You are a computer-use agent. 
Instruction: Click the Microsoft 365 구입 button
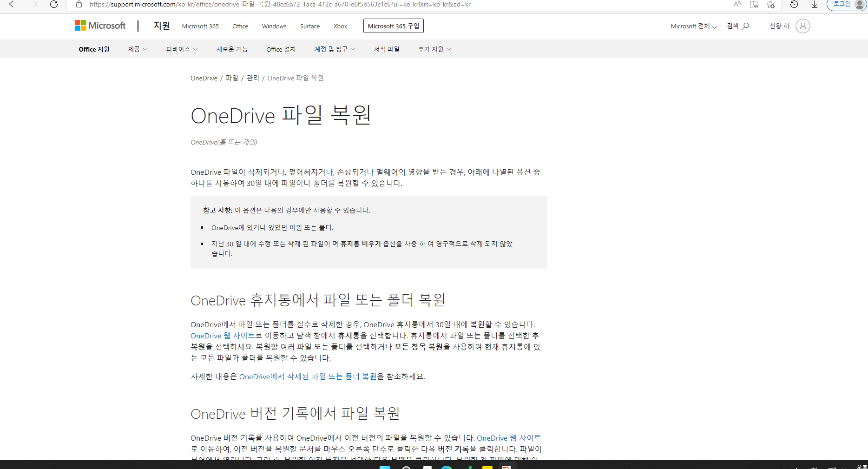tap(394, 26)
